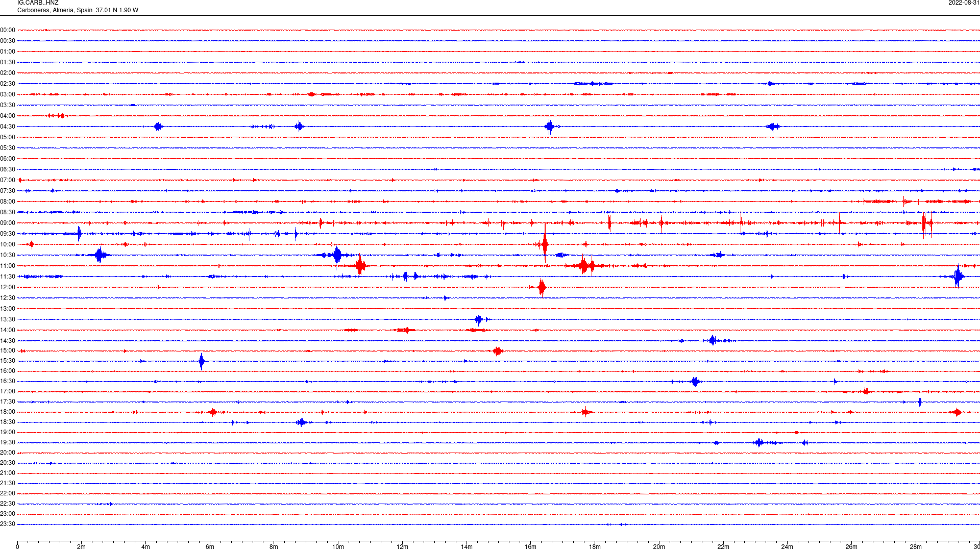
Task: Click the 15:30 time label
Action: tap(8, 361)
